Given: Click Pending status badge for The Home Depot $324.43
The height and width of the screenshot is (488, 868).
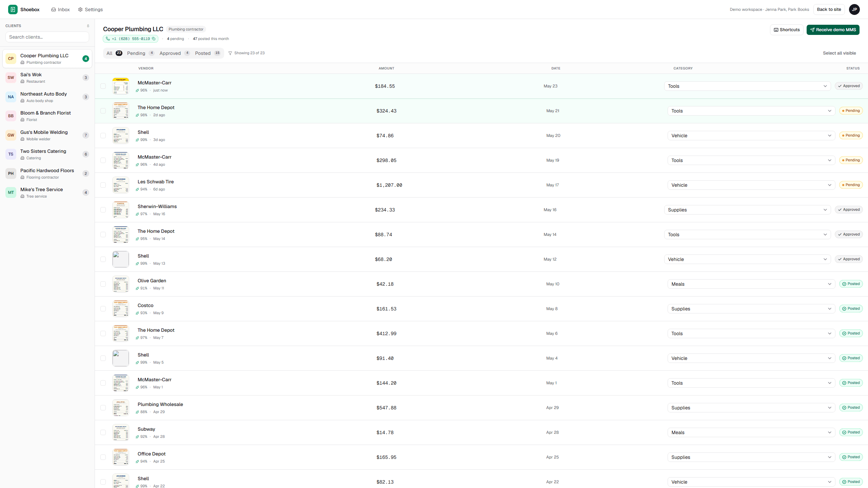Looking at the screenshot, I should (851, 111).
